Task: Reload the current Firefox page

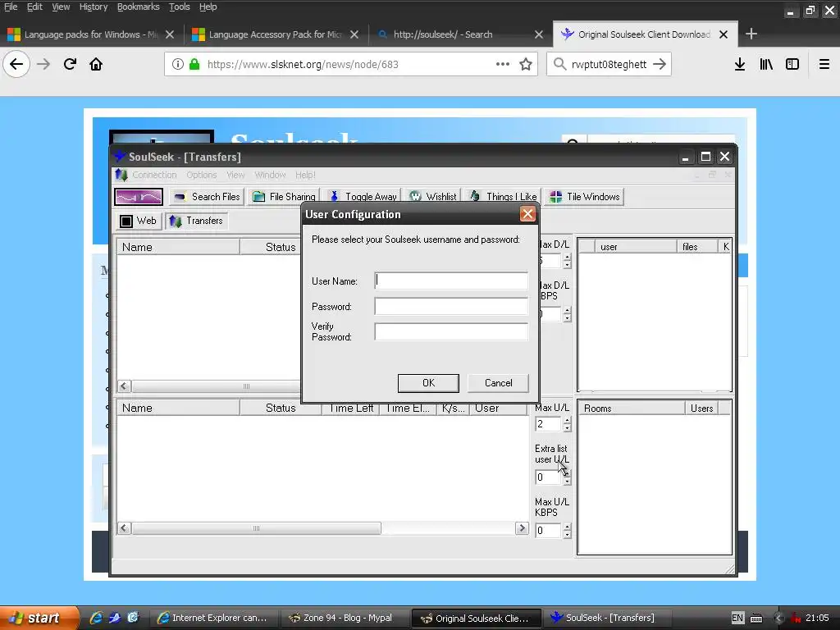Action: click(x=70, y=64)
